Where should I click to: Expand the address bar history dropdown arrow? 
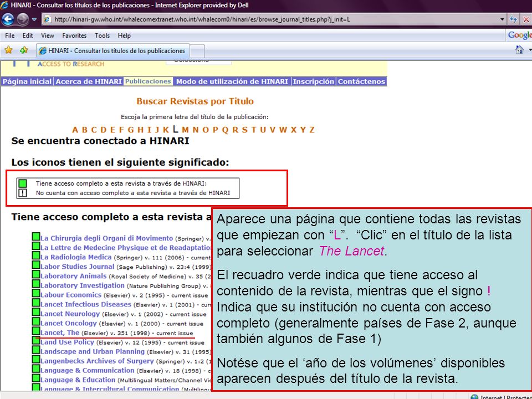pos(503,19)
